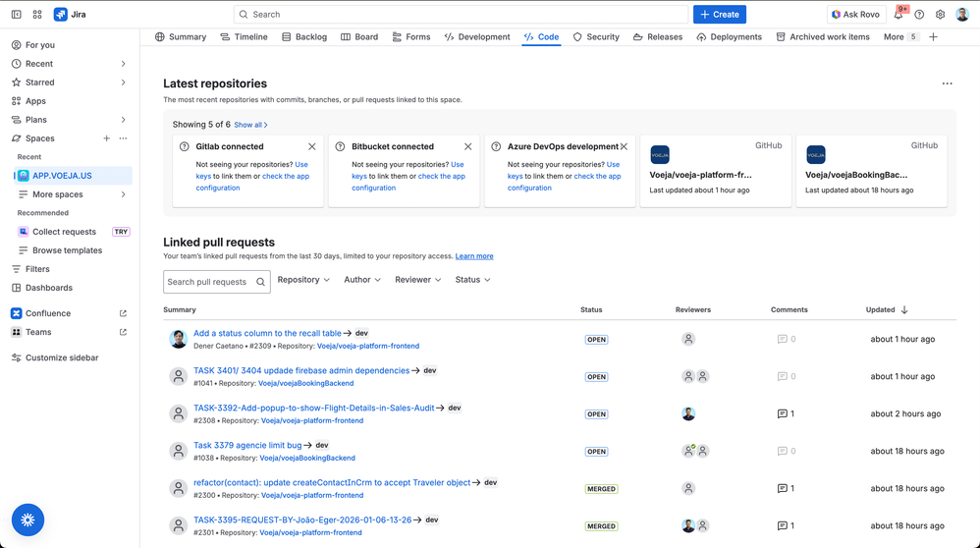The height and width of the screenshot is (548, 980).
Task: Click comments icon on TASK-3392 row
Action: [782, 413]
